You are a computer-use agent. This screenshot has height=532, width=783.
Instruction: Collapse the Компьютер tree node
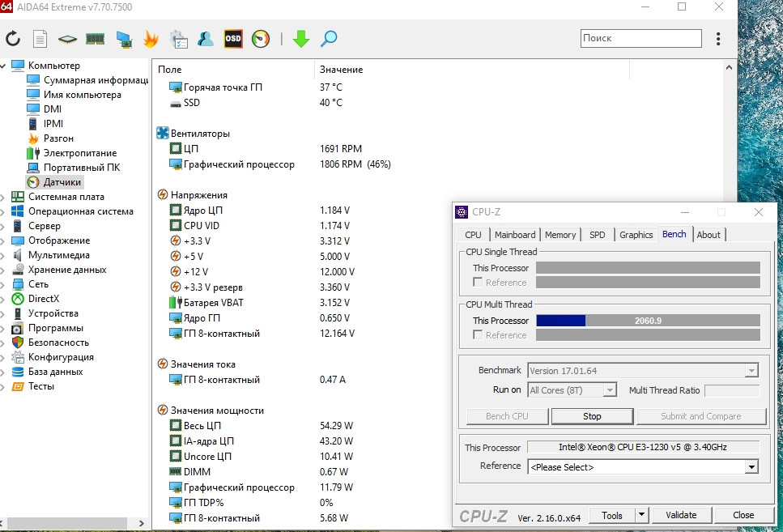[3, 66]
